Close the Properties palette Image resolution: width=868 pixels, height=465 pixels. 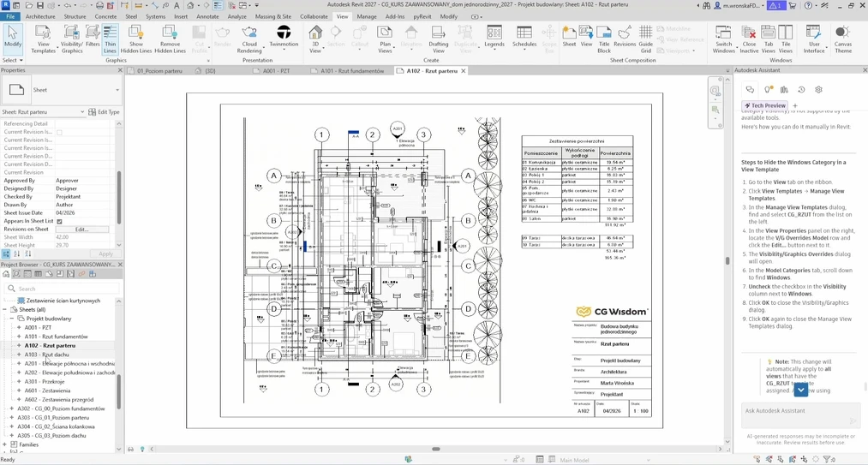(120, 70)
